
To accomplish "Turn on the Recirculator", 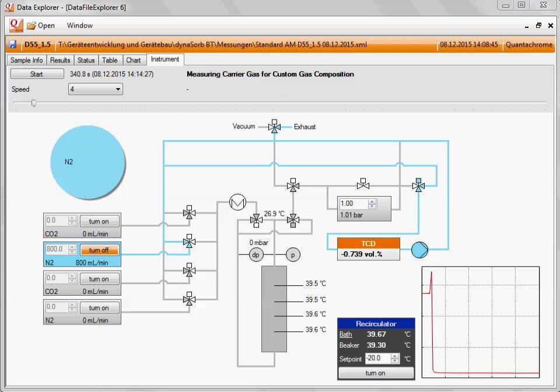I will pyautogui.click(x=376, y=373).
